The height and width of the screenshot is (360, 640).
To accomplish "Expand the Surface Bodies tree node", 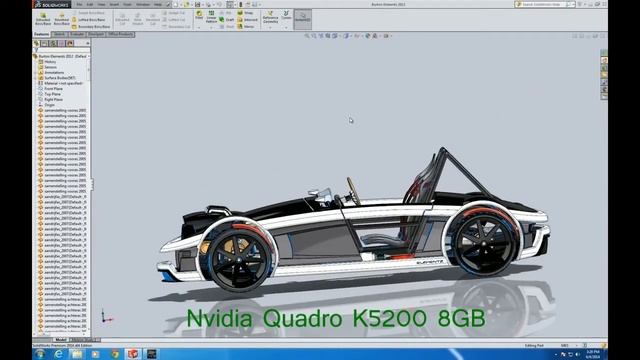I will click(36, 78).
